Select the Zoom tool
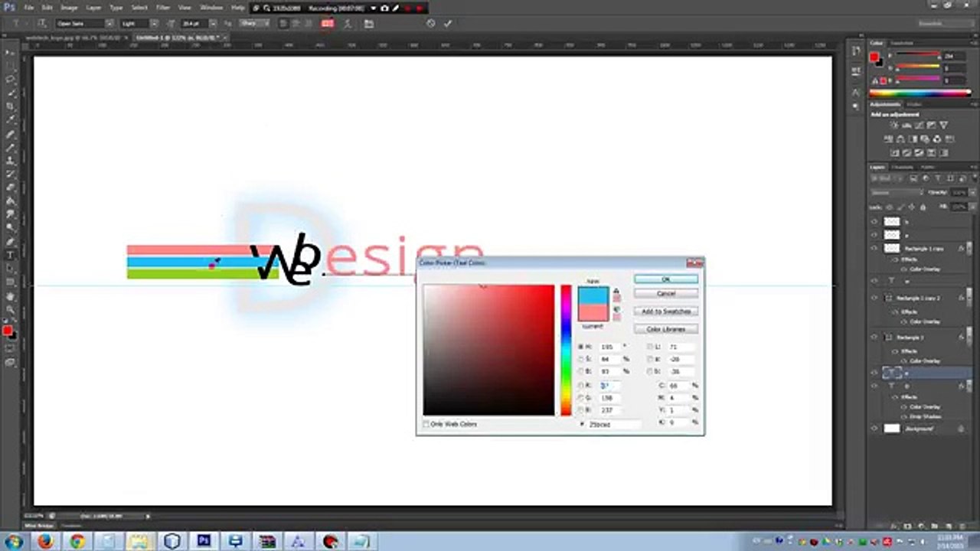Screen dimensions: 980x551 [11, 309]
